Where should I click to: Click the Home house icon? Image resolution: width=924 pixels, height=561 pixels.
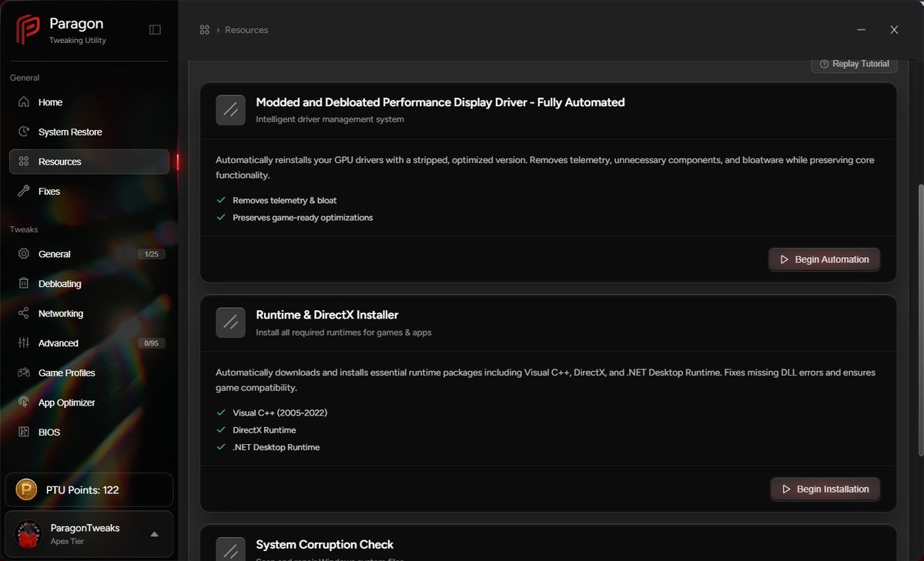24,102
